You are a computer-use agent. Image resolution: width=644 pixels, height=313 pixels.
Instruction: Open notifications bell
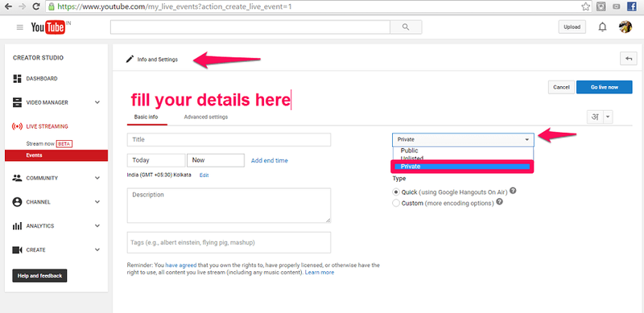pyautogui.click(x=602, y=27)
